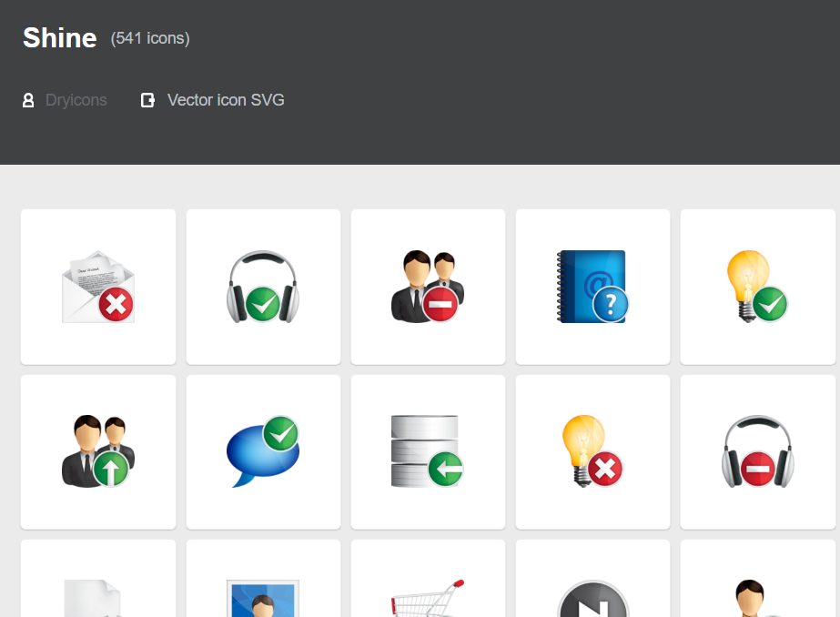
Task: Open the mail with red X icon
Action: coord(98,287)
